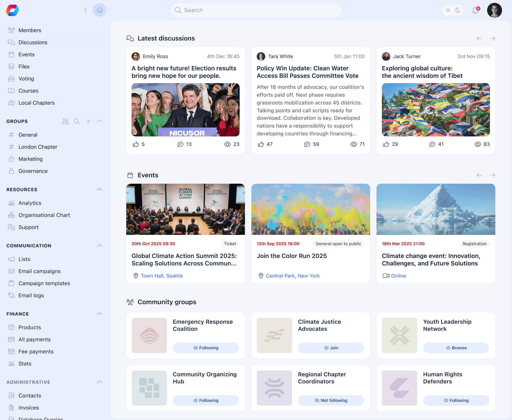Screen dimensions: 512x420
Task: Collapse the COMMUNICATION section
Action: pos(100,246)
